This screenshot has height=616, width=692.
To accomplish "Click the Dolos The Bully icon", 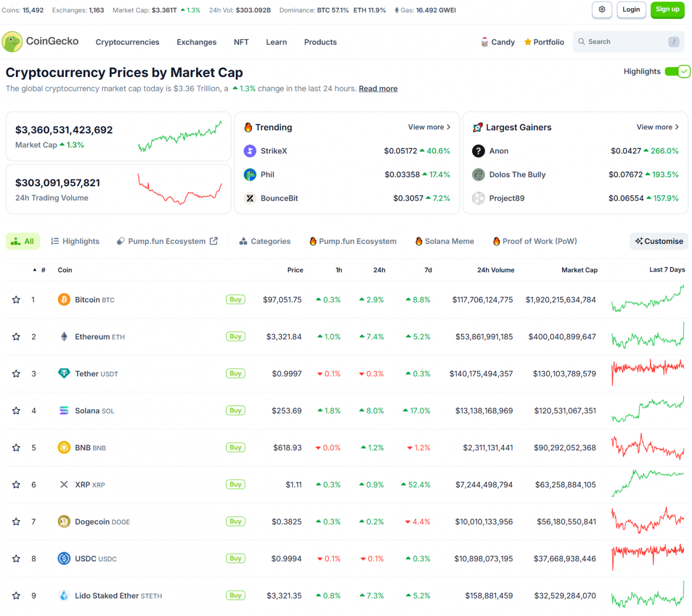I will point(478,175).
